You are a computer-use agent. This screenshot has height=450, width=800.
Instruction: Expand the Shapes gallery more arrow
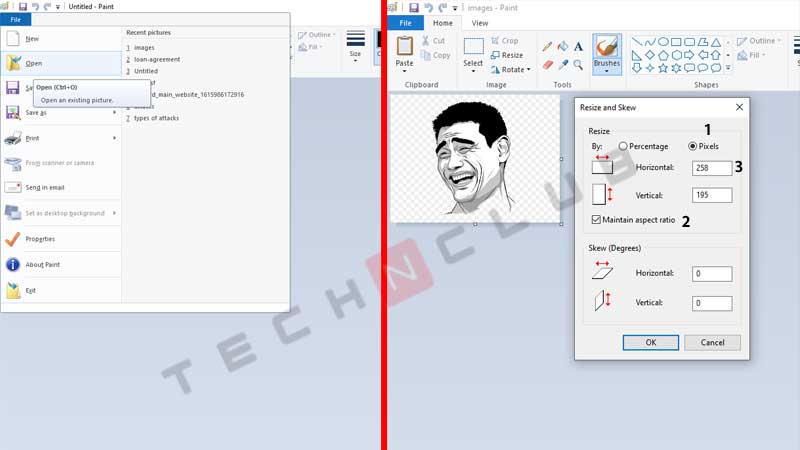coord(728,68)
